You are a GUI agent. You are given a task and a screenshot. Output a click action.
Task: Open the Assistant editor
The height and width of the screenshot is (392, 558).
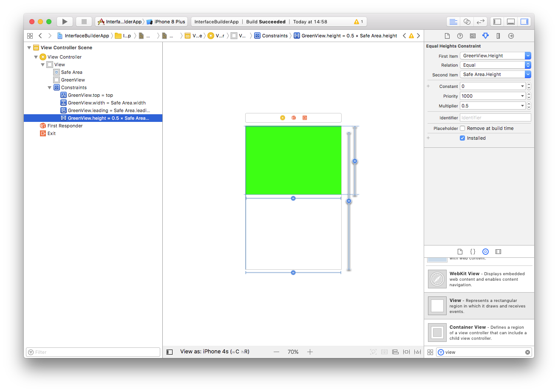(x=466, y=21)
